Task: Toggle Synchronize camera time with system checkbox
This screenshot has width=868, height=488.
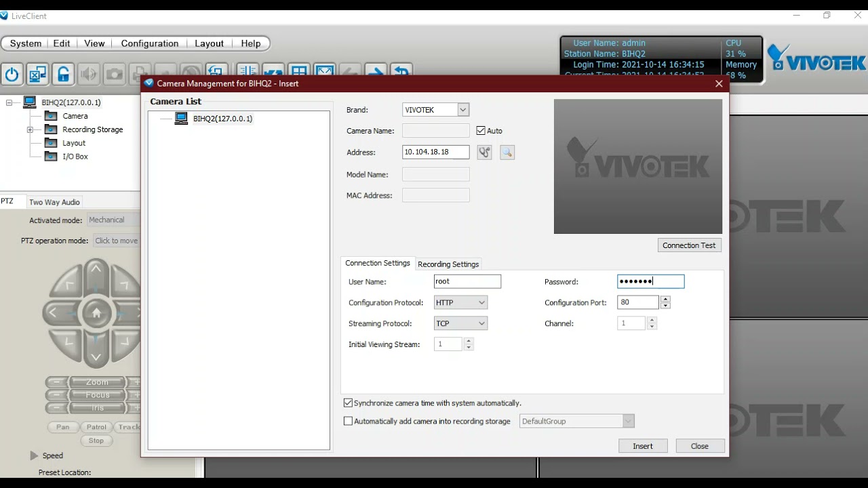Action: click(x=349, y=403)
